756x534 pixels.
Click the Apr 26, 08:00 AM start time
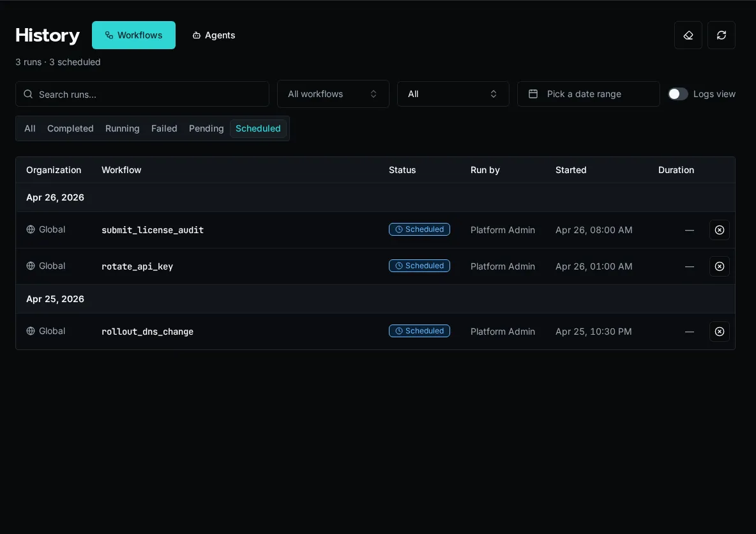(594, 230)
